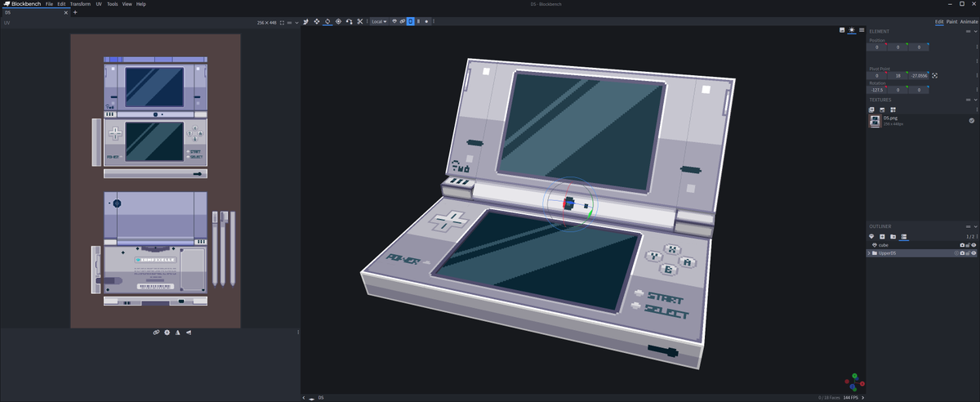Click the link icon below UV editor

(x=156, y=333)
